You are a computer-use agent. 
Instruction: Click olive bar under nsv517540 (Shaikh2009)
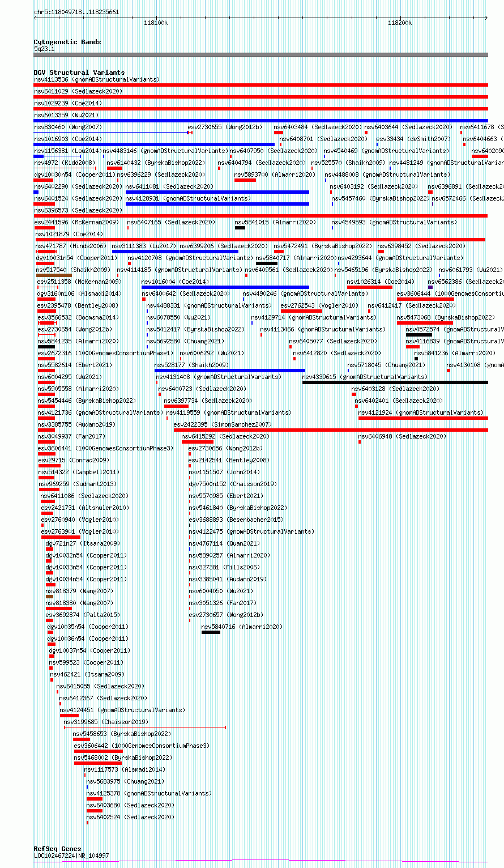[54, 275]
